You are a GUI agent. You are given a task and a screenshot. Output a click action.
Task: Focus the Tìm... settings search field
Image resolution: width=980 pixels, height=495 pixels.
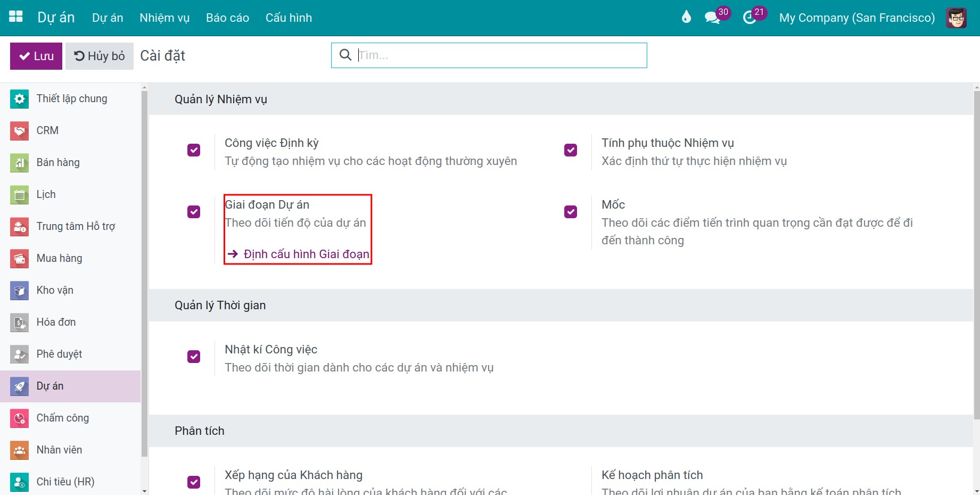tap(489, 55)
